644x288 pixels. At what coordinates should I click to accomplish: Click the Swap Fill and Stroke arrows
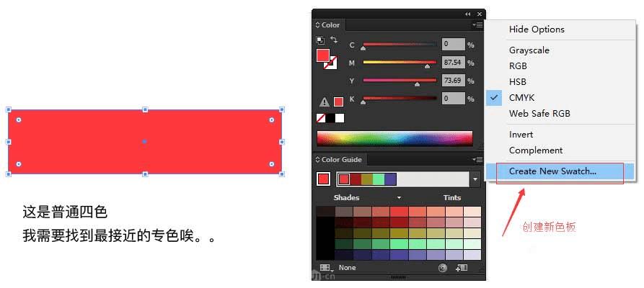pos(333,40)
